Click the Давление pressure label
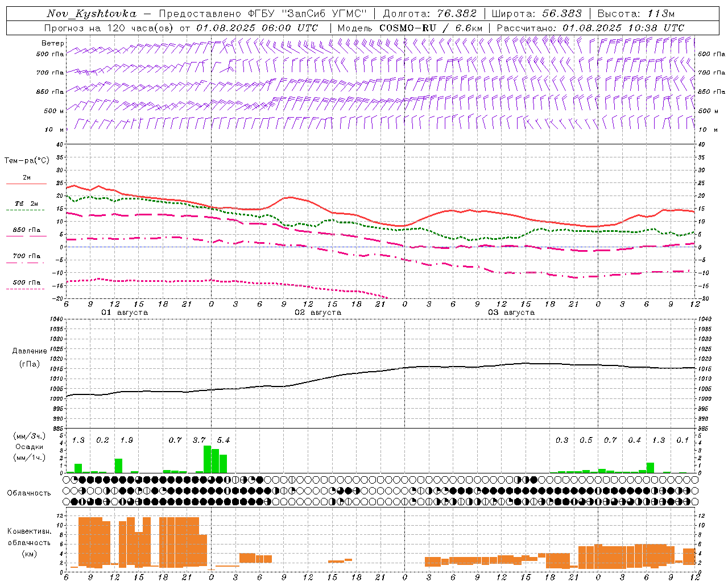This screenshot has height=582, width=728. coord(30,351)
